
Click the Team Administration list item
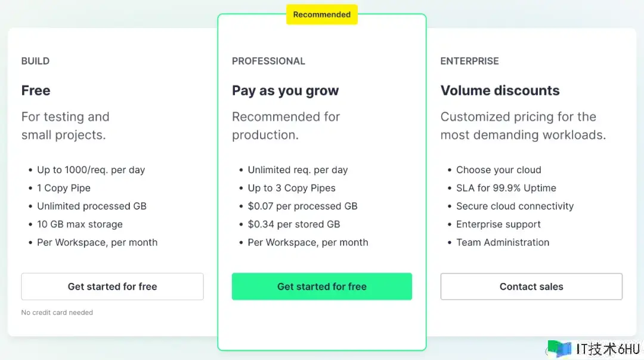502,242
